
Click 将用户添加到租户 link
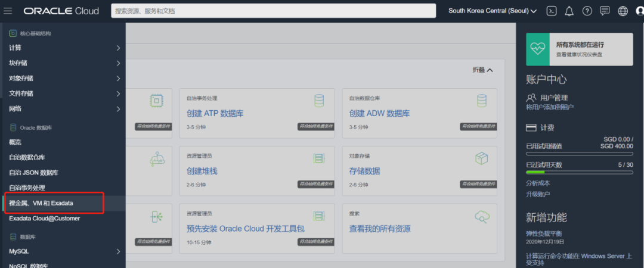click(x=550, y=107)
